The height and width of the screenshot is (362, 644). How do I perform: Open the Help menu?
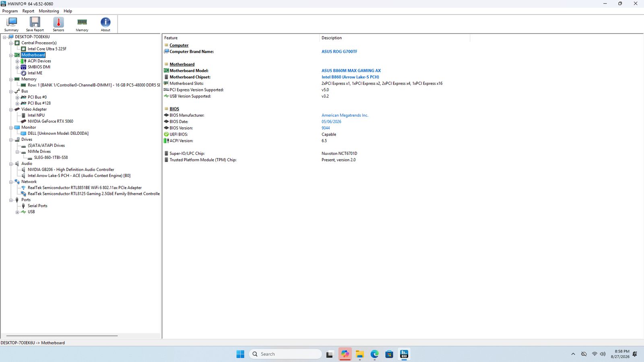[68, 11]
